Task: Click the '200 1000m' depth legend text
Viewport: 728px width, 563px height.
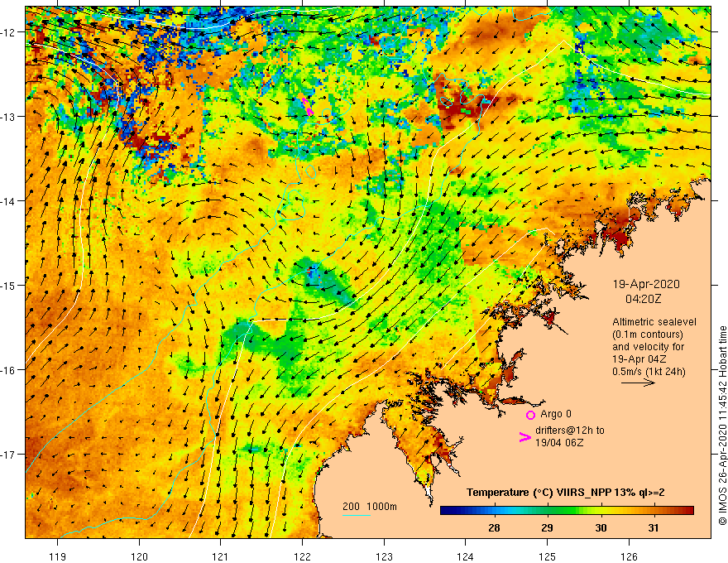Action: click(370, 507)
